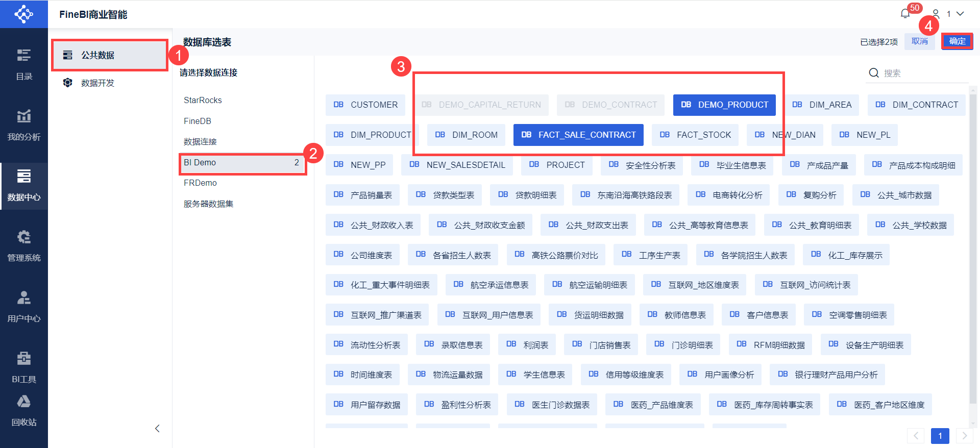Click the DB icon of 教师信息表
Screen dimensions: 980x448
[652, 314]
